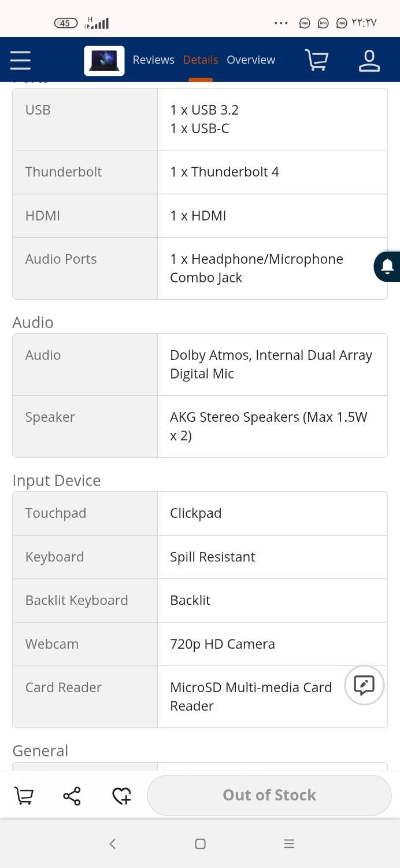
Task: Tap the Thunderbolt 4 specification row
Action: [x=200, y=172]
